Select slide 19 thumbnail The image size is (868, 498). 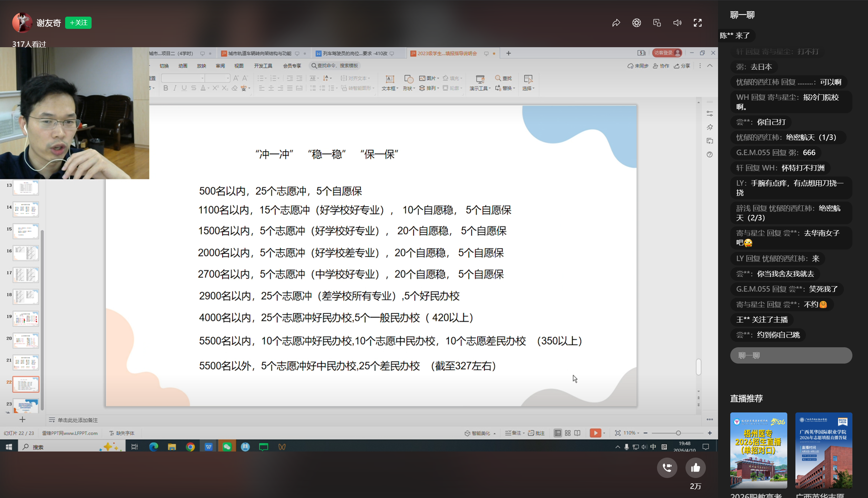click(x=26, y=318)
